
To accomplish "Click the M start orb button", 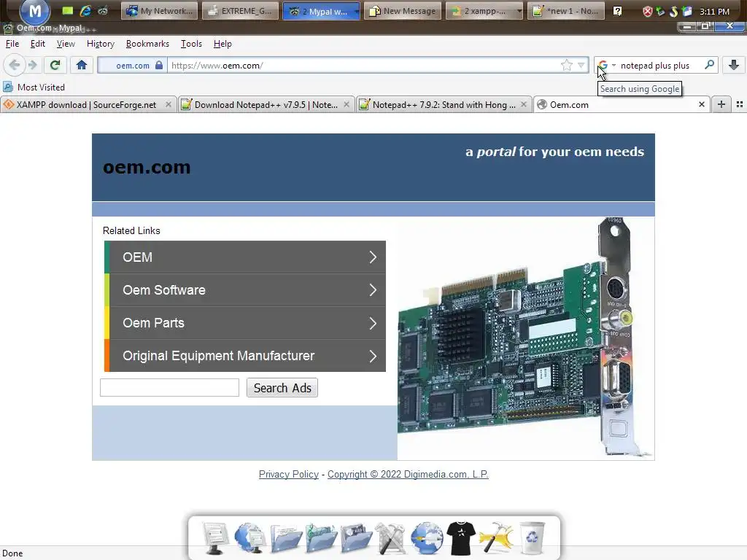I will (x=35, y=11).
